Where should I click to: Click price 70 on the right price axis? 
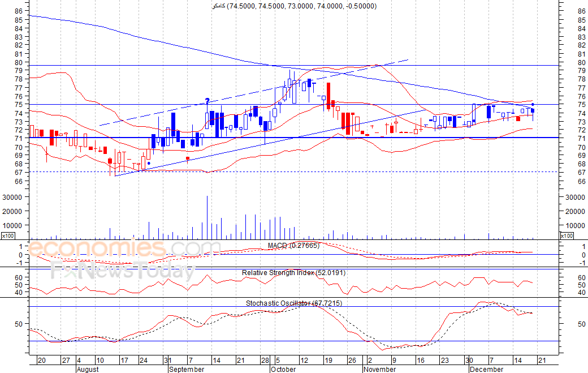coord(582,148)
